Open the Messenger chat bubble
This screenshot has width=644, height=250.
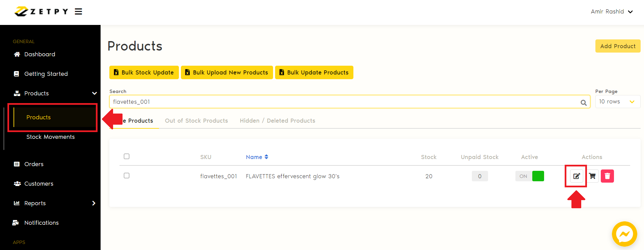pyautogui.click(x=624, y=234)
